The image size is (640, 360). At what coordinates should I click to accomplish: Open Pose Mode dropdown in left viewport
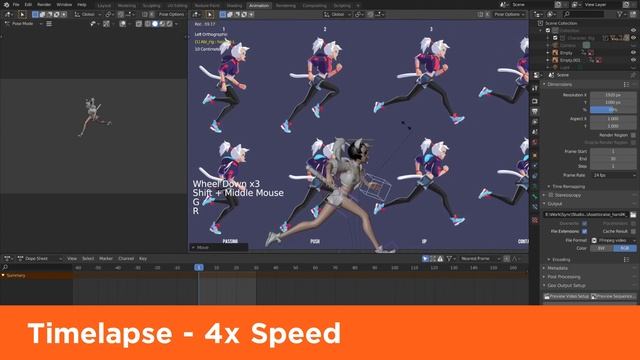pos(23,24)
